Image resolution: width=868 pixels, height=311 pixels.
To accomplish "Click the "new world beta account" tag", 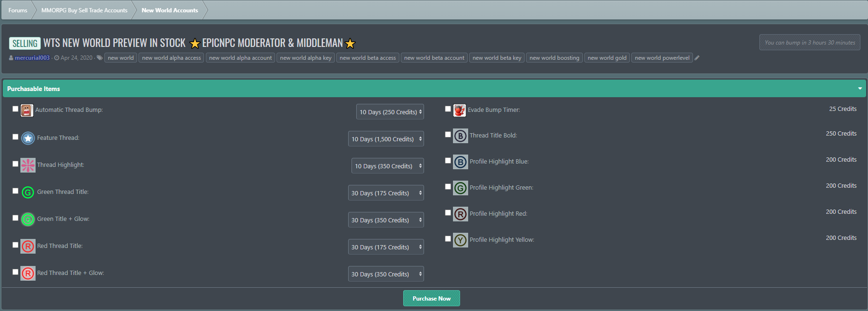I will pos(434,58).
